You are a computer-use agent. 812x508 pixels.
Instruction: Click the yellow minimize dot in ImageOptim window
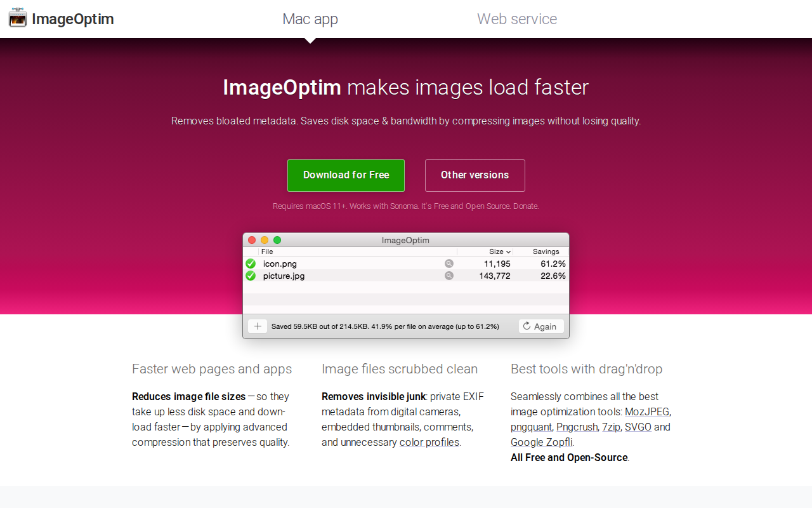coord(265,240)
